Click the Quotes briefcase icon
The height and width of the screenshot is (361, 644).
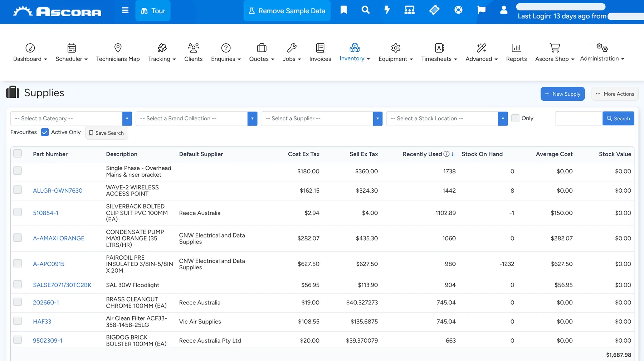[262, 48]
